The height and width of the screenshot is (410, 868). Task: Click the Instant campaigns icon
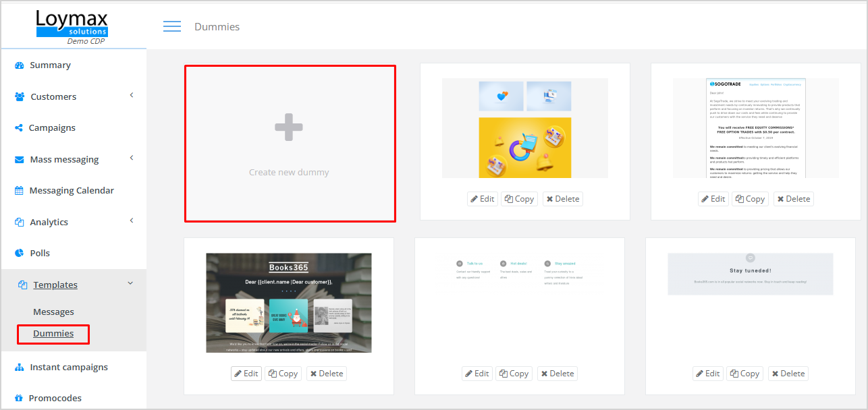coord(19,368)
